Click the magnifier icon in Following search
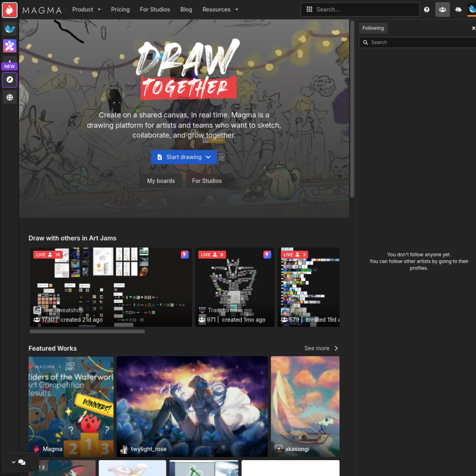Image resolution: width=476 pixels, height=476 pixels. click(365, 42)
